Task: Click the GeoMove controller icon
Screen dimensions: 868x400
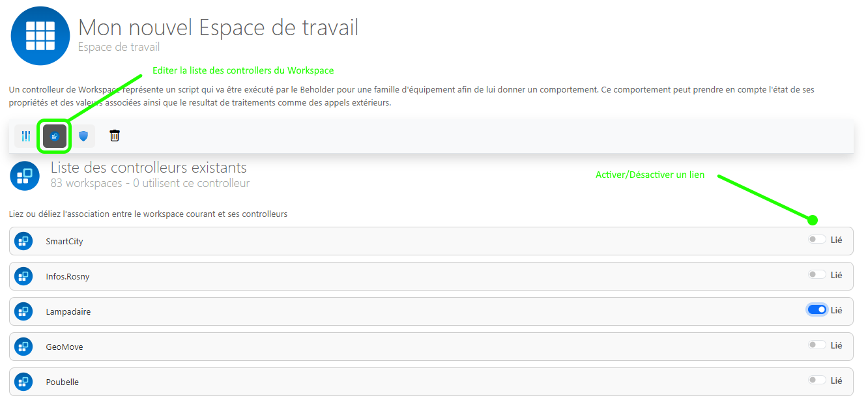Action: (x=23, y=347)
